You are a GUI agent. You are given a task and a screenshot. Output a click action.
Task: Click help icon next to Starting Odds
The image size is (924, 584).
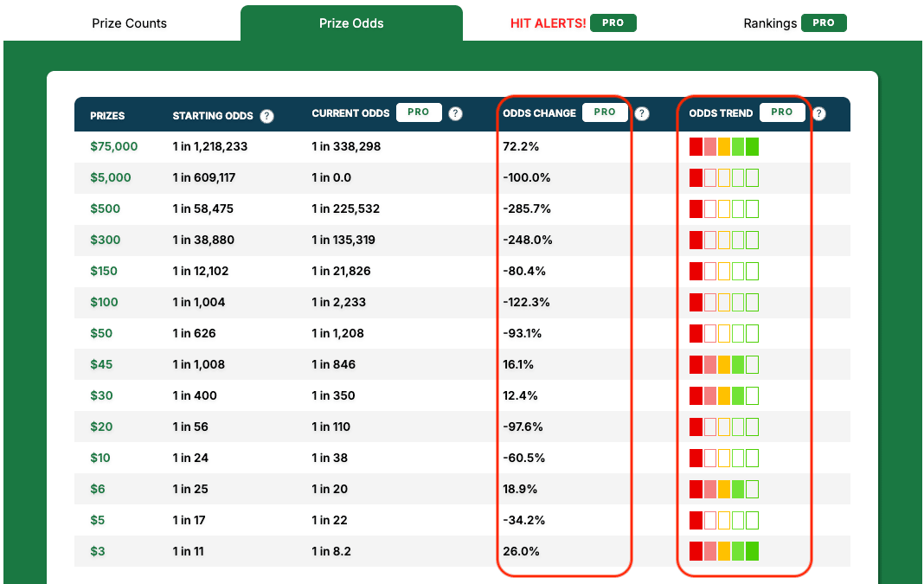point(266,116)
